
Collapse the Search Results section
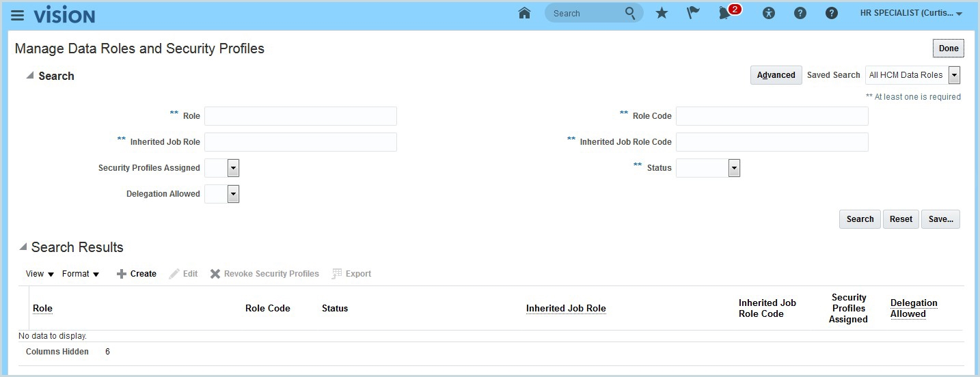click(x=23, y=247)
